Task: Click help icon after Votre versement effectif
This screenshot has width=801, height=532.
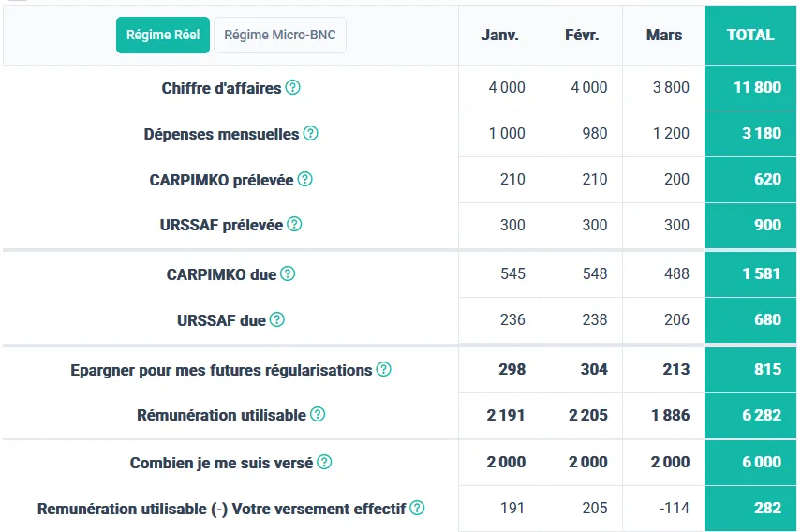Action: (x=418, y=509)
